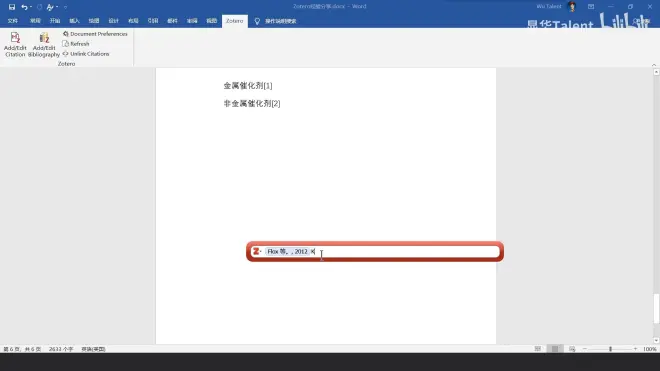Click citation [2] after 非金属催化剂
The image size is (660, 371).
point(276,104)
